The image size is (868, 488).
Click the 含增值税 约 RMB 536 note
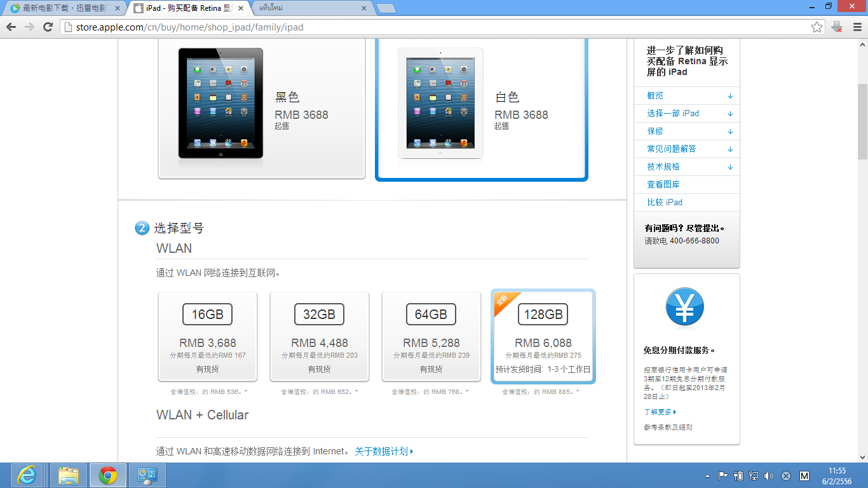click(208, 391)
